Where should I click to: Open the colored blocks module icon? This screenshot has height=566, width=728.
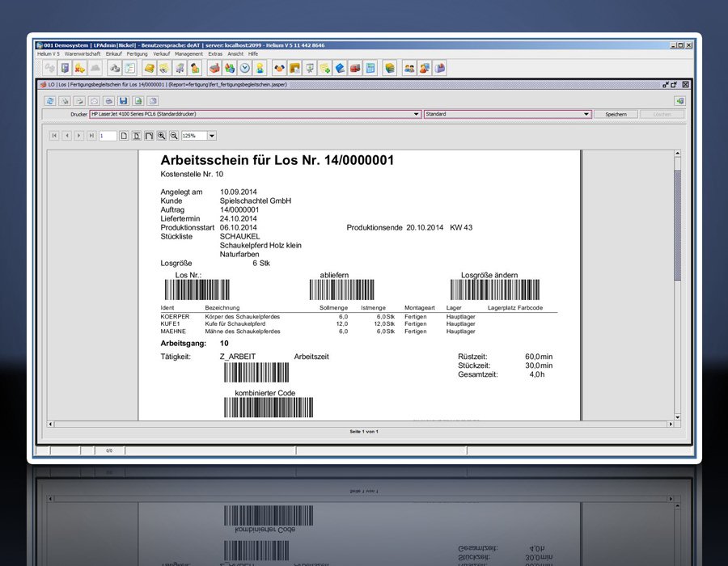point(230,68)
